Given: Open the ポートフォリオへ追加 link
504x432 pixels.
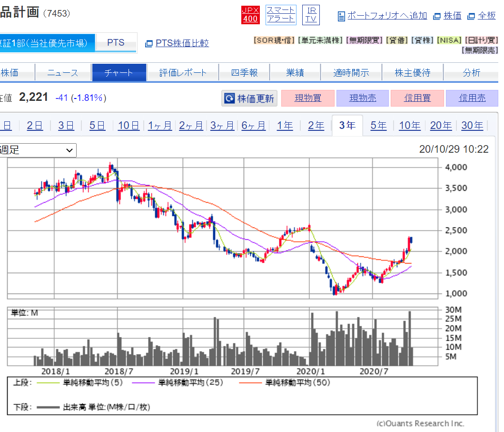Looking at the screenshot, I should tap(387, 16).
